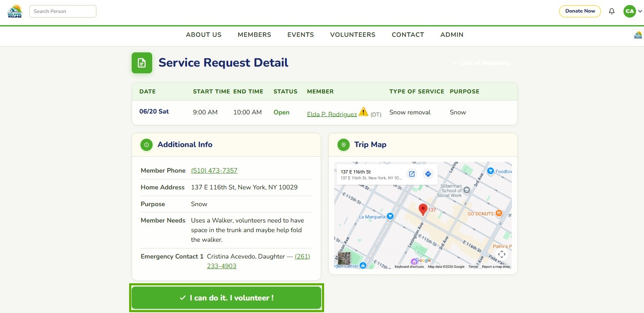Open the VOLUNTEERS menu
The image size is (644, 313).
pos(353,35)
